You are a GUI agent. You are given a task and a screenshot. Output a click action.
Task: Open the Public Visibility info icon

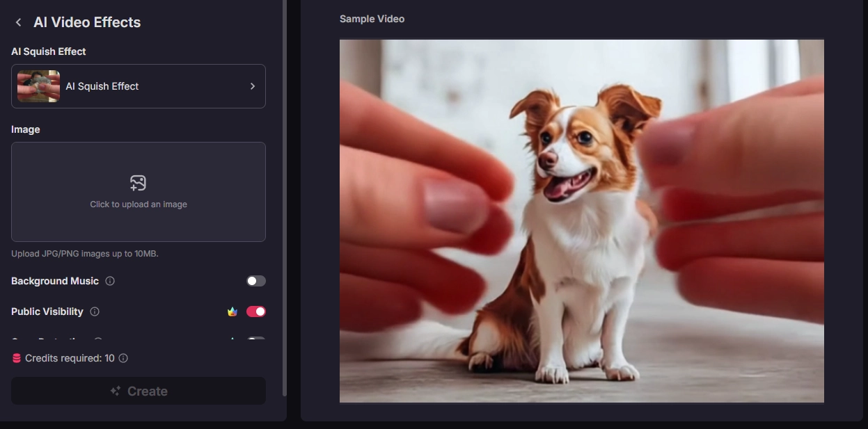point(95,311)
